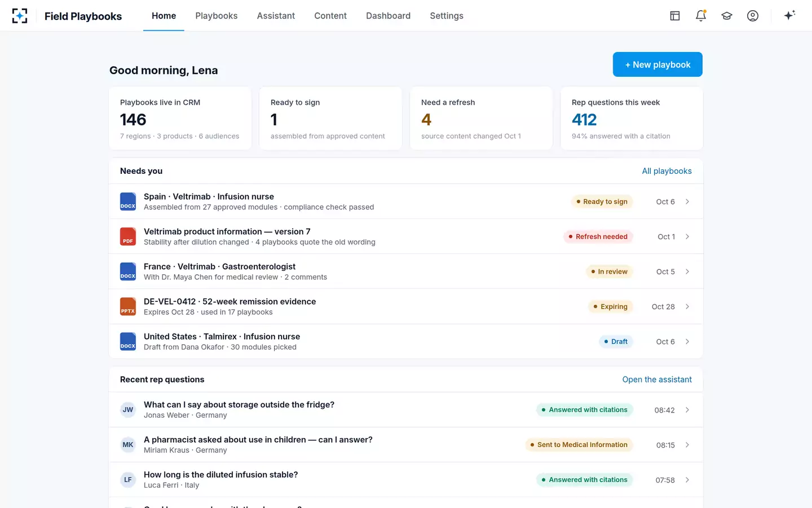Click the In review status badge
812x508 pixels.
tap(609, 271)
